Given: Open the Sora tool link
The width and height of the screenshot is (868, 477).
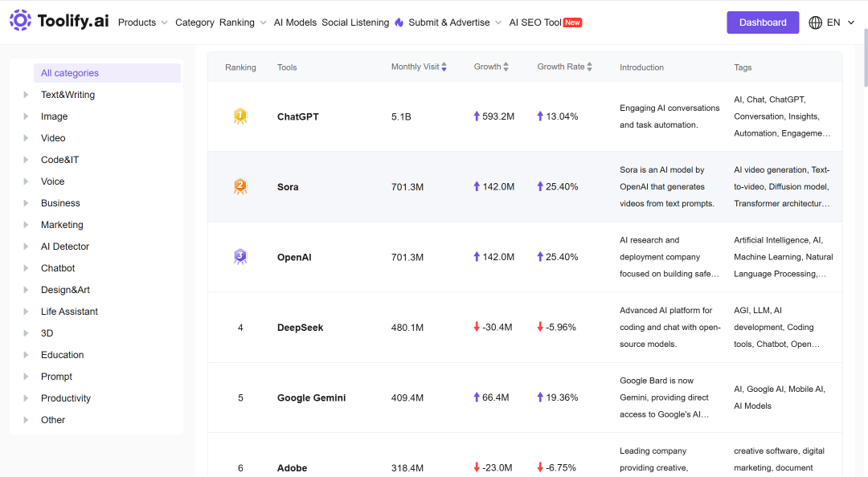Looking at the screenshot, I should pyautogui.click(x=288, y=187).
